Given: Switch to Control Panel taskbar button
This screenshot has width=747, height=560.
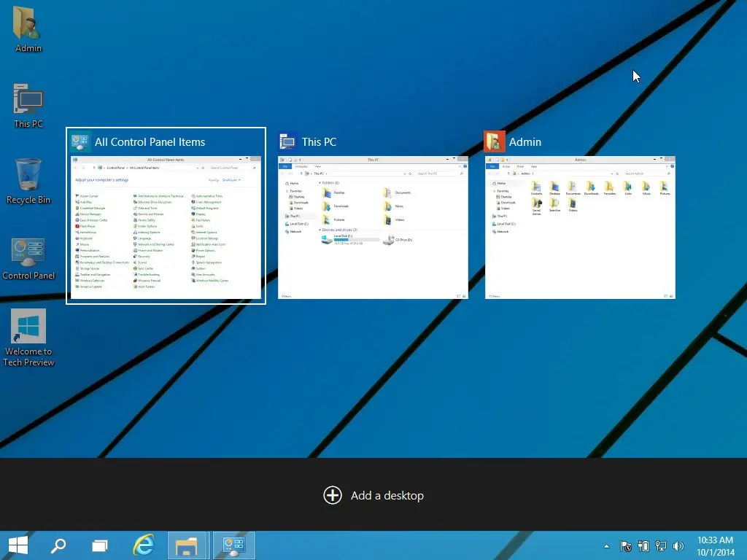Looking at the screenshot, I should (233, 545).
